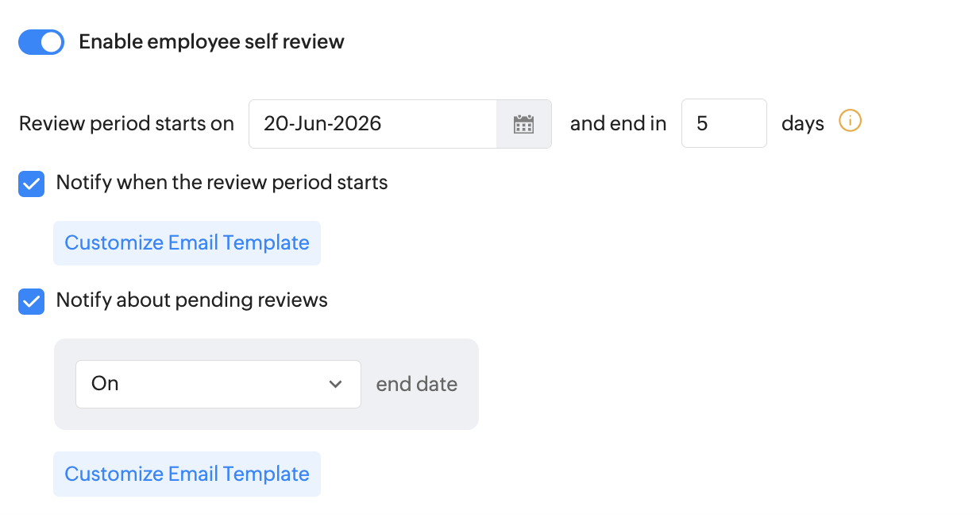This screenshot has width=980, height=515.
Task: Click the 'Notify about pending reviews' label
Action: click(191, 300)
